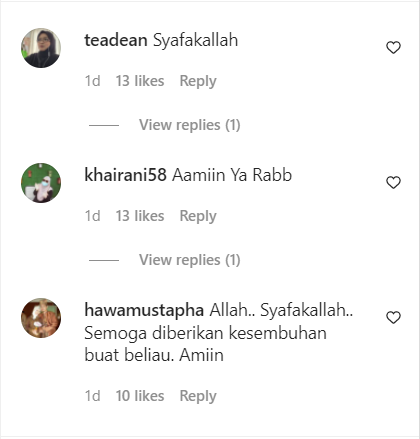Reply to teadean's comment
Screen dimensions: 420x439
click(198, 81)
